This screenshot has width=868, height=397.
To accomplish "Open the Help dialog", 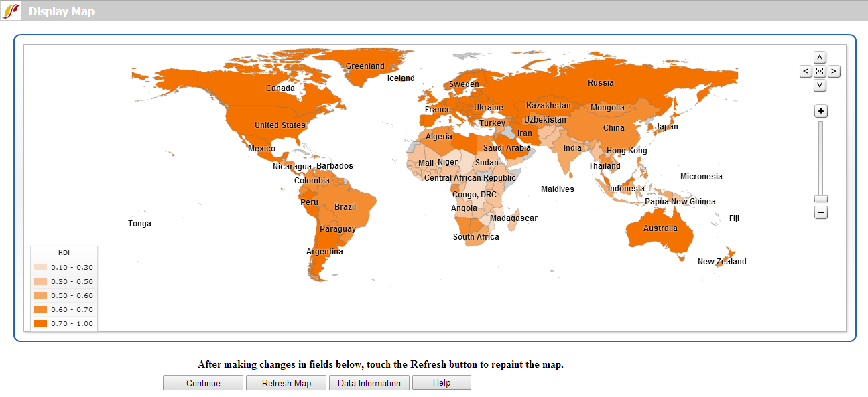I will (442, 382).
